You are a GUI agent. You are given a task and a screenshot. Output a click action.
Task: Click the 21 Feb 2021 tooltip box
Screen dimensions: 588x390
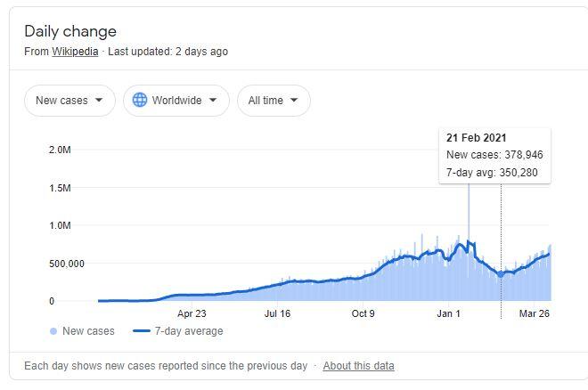(x=494, y=155)
